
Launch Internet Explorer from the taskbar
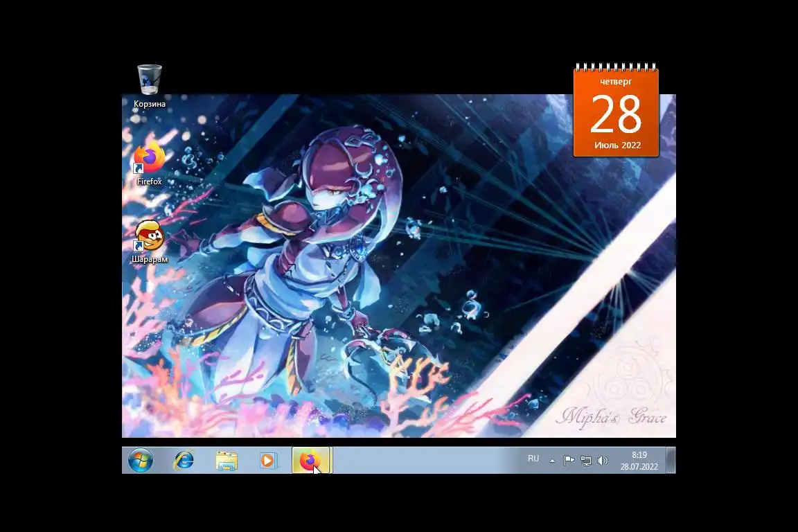click(184, 460)
